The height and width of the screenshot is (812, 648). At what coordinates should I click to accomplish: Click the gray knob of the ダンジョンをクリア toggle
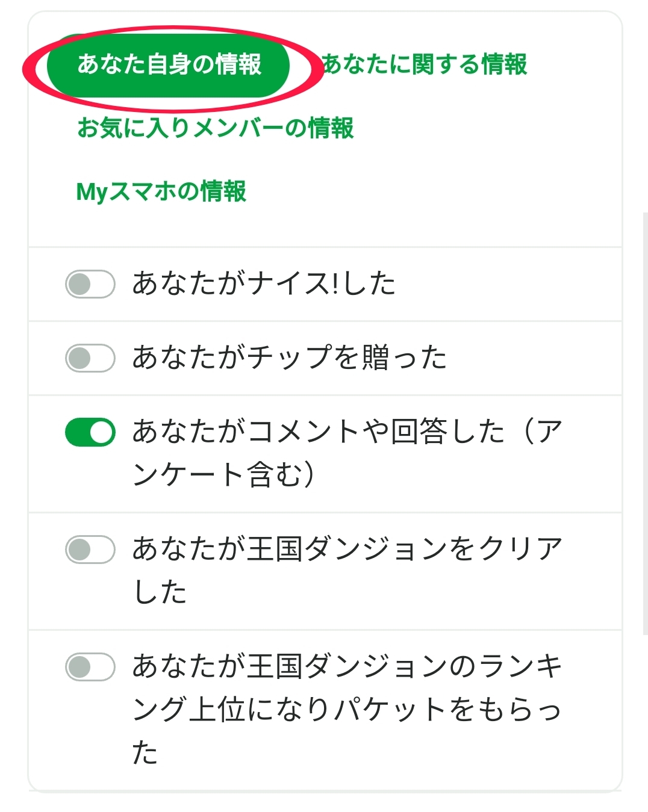[79, 550]
